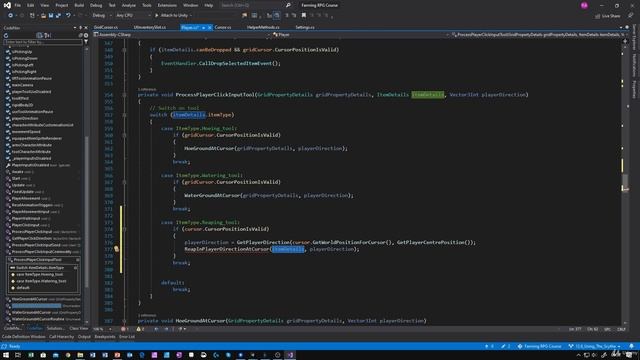Screen dimensions: 640x360
Task: Click the CodeMaid refresh icon
Action: (x=6, y=36)
